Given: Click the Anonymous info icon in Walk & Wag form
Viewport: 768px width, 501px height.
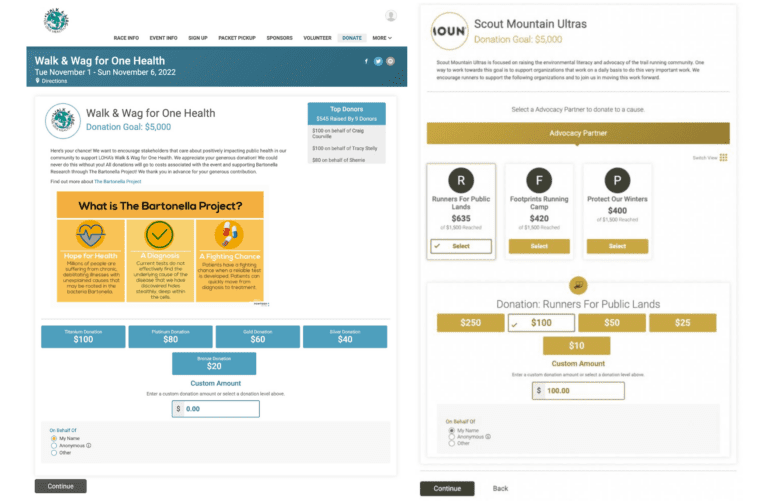Looking at the screenshot, I should [89, 446].
